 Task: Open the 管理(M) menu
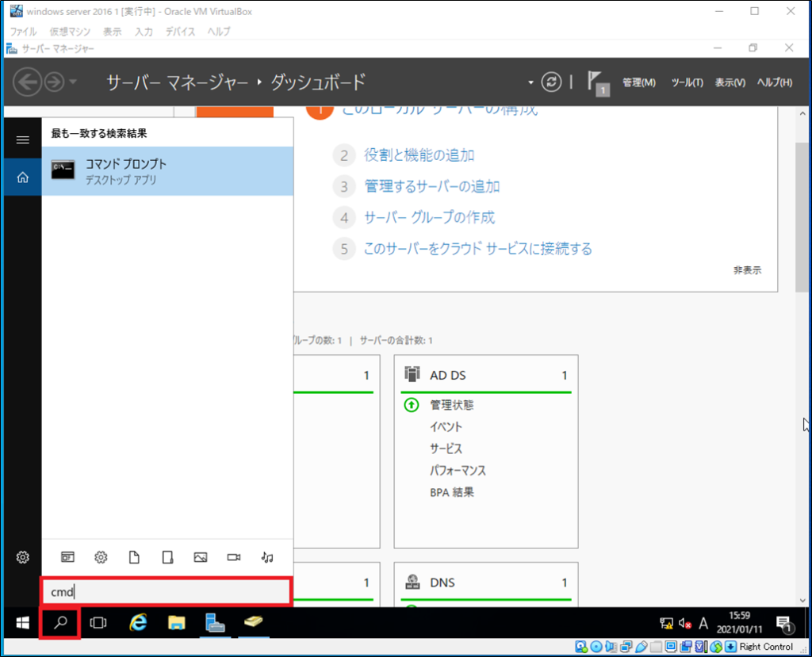click(638, 82)
